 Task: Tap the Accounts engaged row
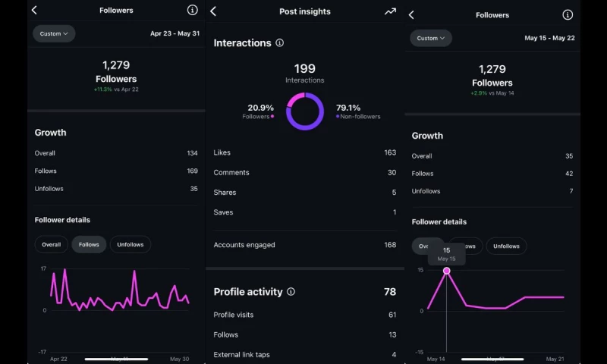pyautogui.click(x=304, y=245)
